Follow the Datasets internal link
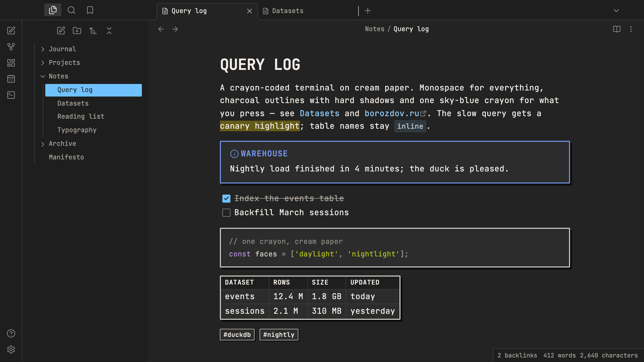Screen dimensions: 644x362 pos(319,113)
